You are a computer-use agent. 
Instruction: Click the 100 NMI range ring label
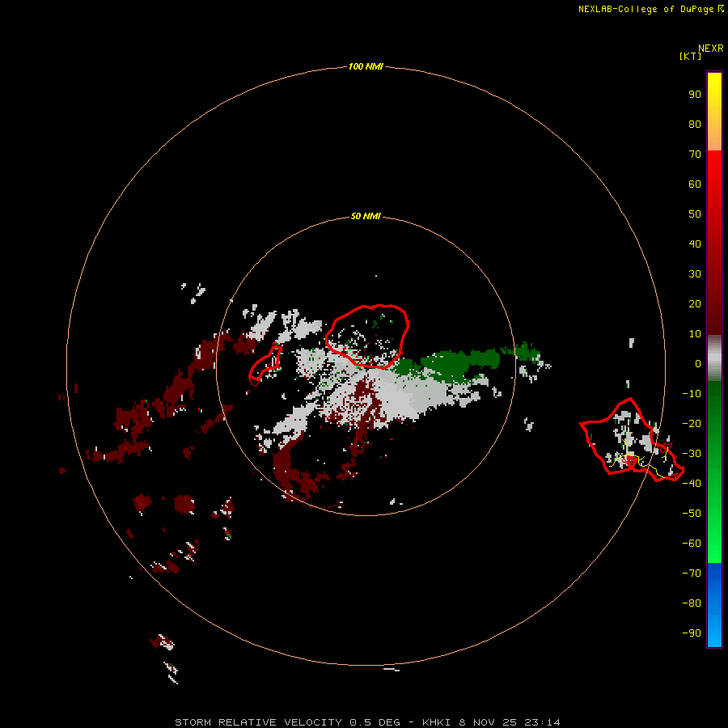click(366, 66)
